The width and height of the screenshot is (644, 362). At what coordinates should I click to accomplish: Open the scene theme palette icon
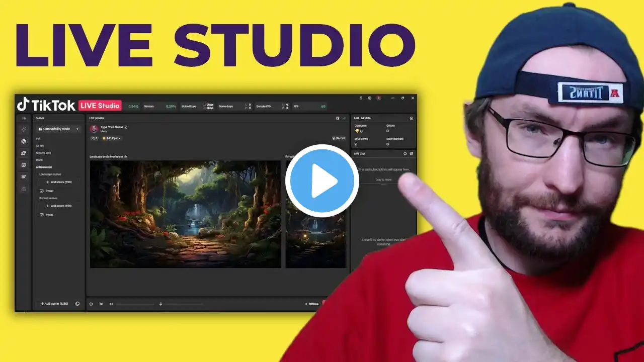[77, 304]
